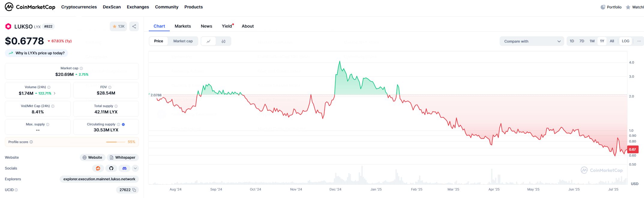Click the Profile score progress bar
This screenshot has height=198, width=644.
tap(116, 142)
